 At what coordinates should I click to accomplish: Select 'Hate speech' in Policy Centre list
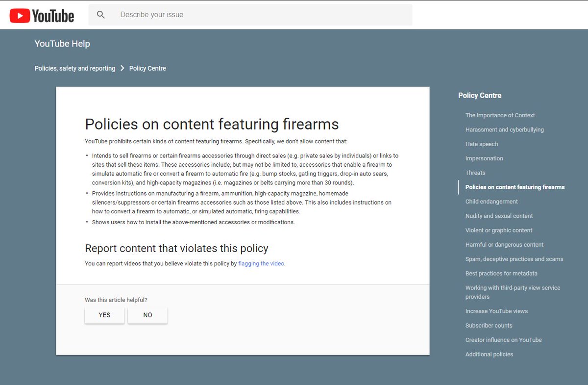click(482, 144)
